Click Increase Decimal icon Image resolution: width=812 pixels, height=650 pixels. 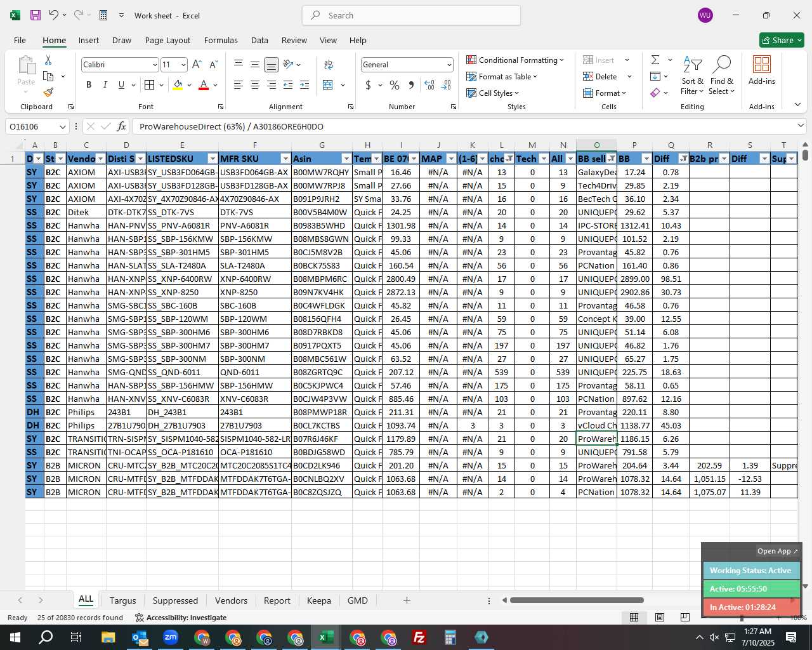pyautogui.click(x=429, y=85)
